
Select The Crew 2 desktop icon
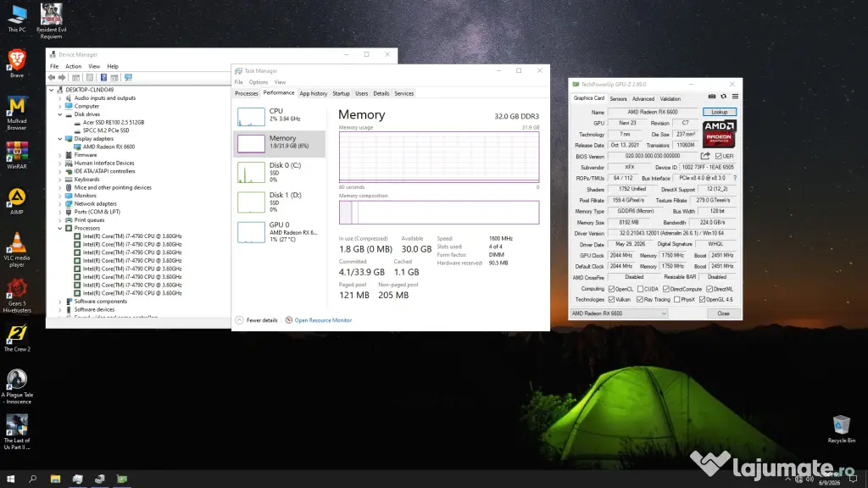(x=17, y=339)
